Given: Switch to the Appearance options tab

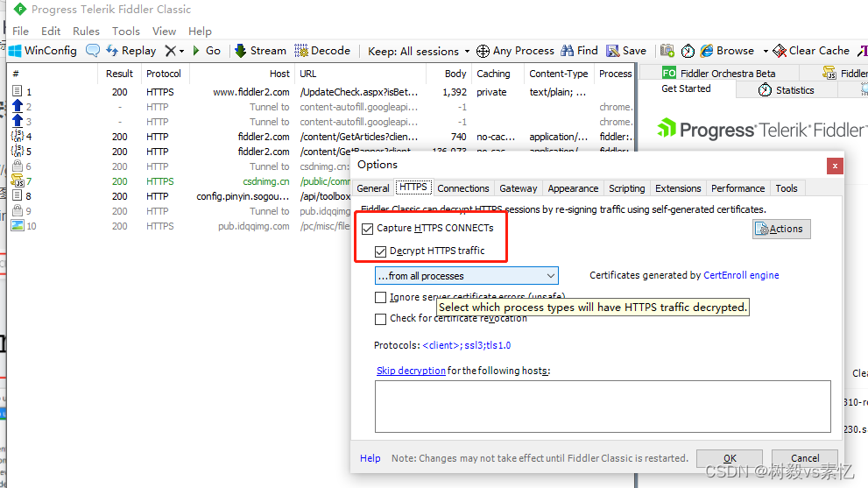Looking at the screenshot, I should (573, 188).
